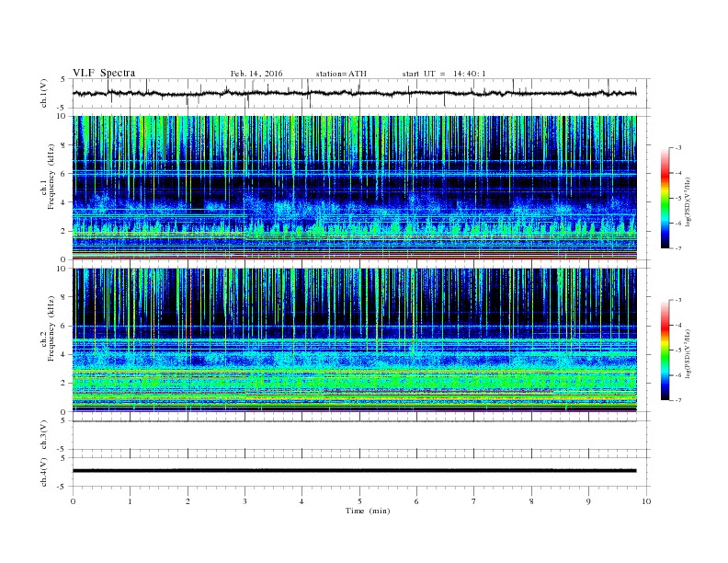The height and width of the screenshot is (563, 728).
Task: Click the "9" tick on the time axis
Action: click(x=588, y=501)
